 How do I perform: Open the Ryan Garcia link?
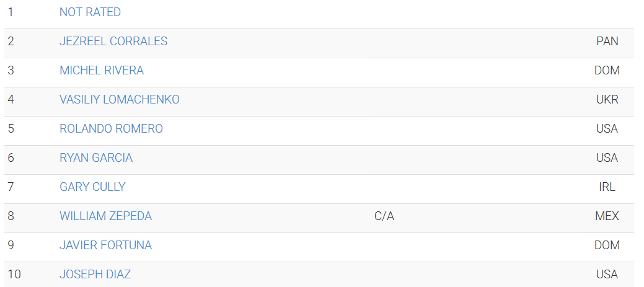tap(96, 158)
